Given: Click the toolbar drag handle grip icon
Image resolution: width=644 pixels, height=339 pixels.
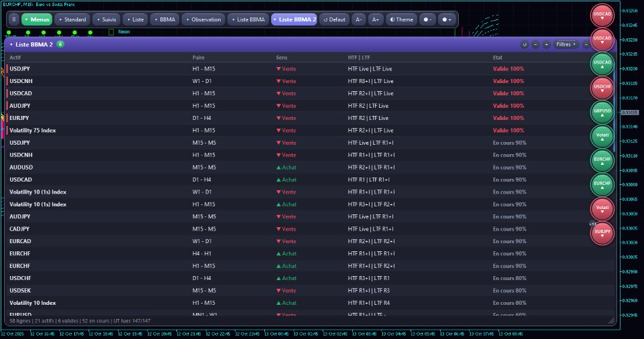Looking at the screenshot, I should coord(14,19).
